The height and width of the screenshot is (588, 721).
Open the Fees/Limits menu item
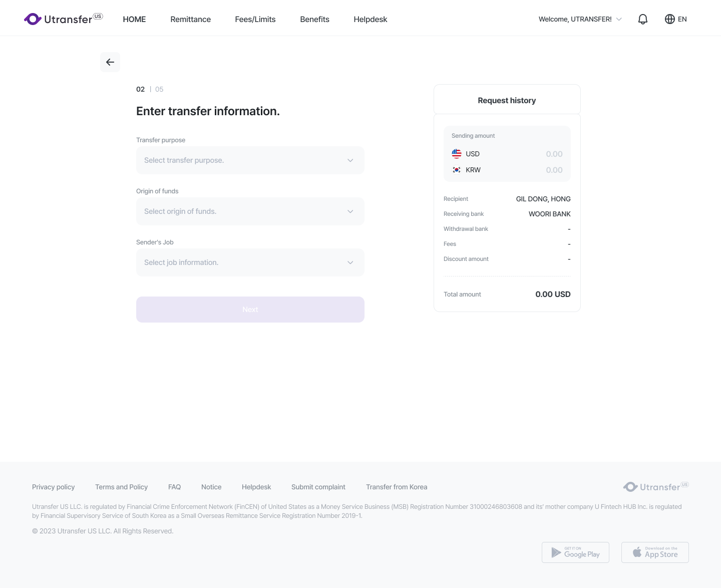pos(255,19)
